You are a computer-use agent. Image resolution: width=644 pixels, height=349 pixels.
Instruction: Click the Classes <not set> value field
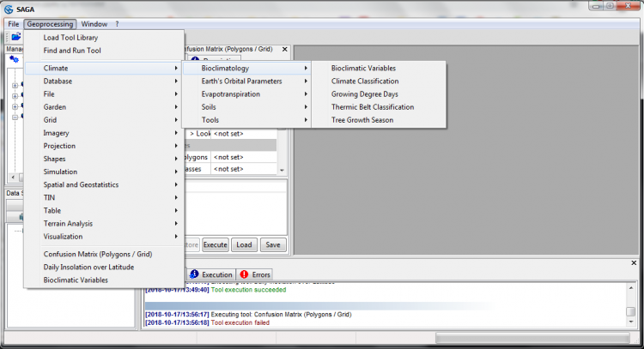(x=244, y=169)
